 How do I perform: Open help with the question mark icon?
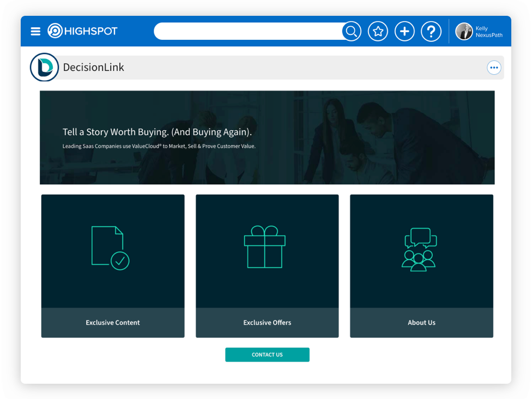click(431, 32)
